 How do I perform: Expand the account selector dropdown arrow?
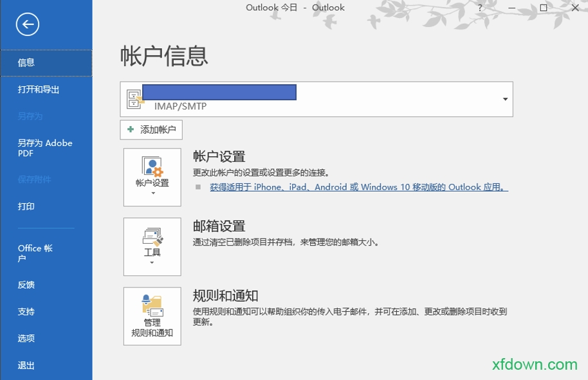(x=505, y=99)
